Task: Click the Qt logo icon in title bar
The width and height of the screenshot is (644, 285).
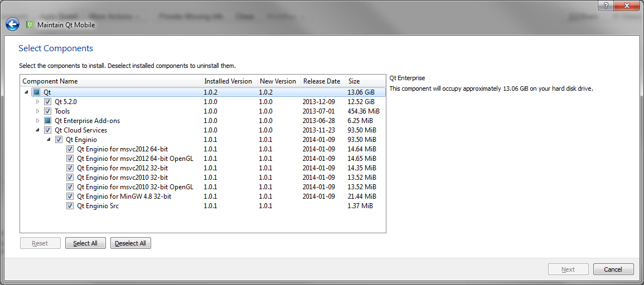Action: tap(30, 24)
